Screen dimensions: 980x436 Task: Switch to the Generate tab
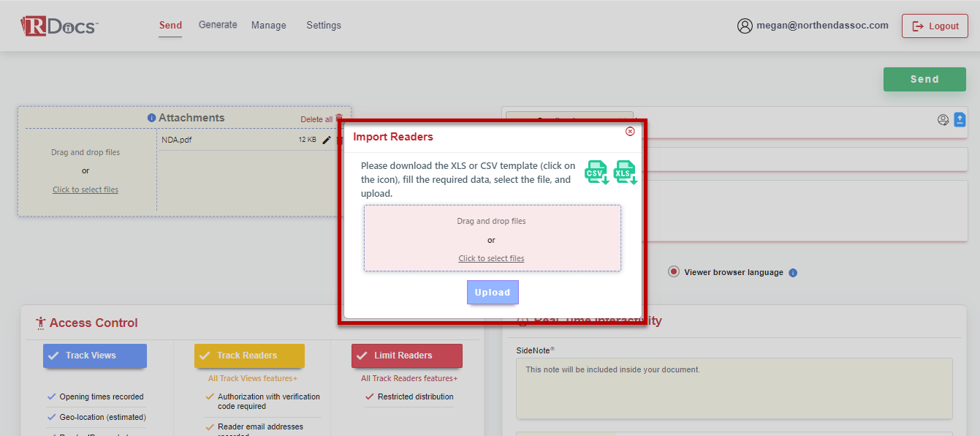(x=217, y=24)
